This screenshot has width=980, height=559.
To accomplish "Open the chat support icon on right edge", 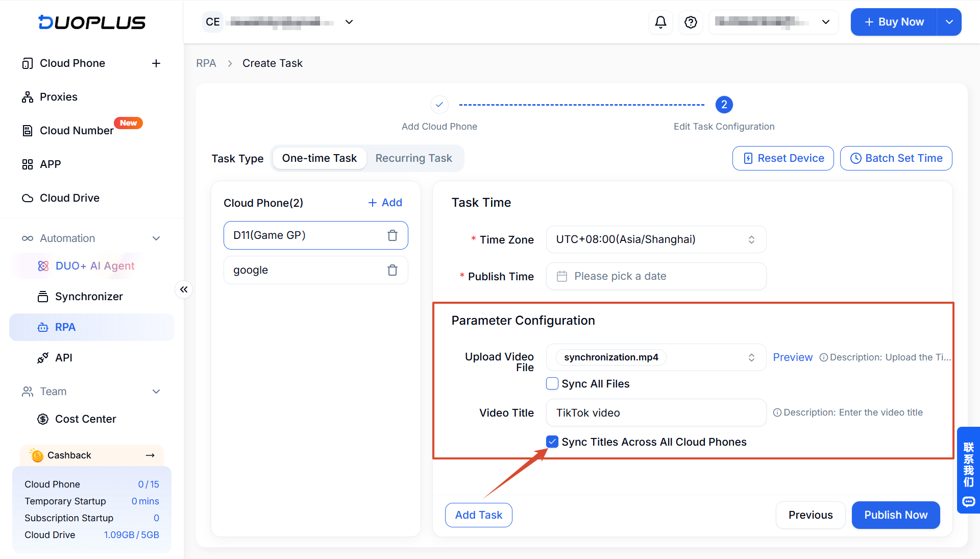I will [x=968, y=502].
